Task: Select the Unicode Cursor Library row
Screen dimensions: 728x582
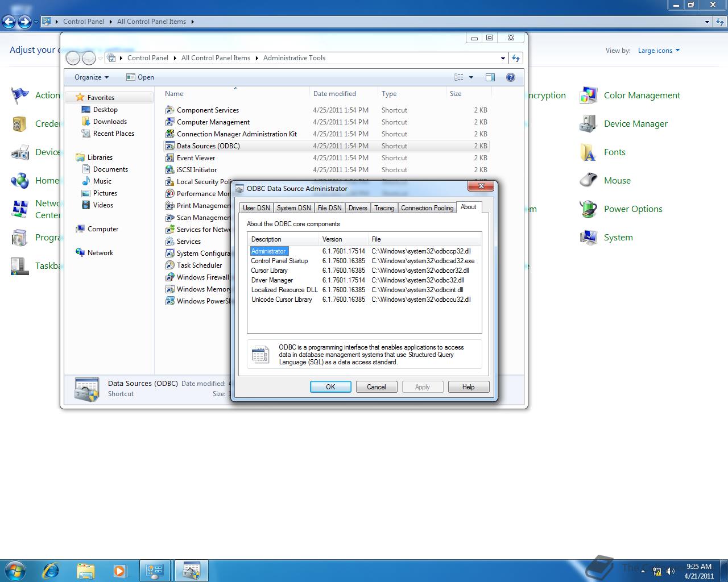Action: (364, 300)
